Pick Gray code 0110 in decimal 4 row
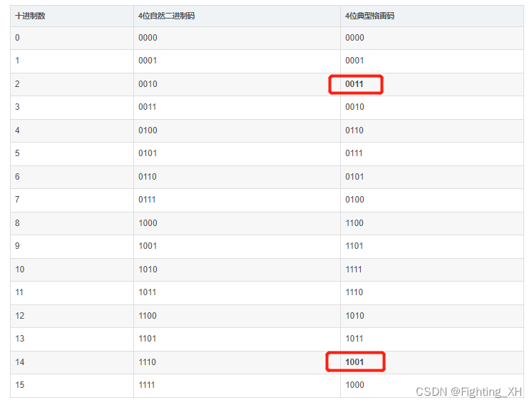This screenshot has height=405, width=532. [354, 130]
